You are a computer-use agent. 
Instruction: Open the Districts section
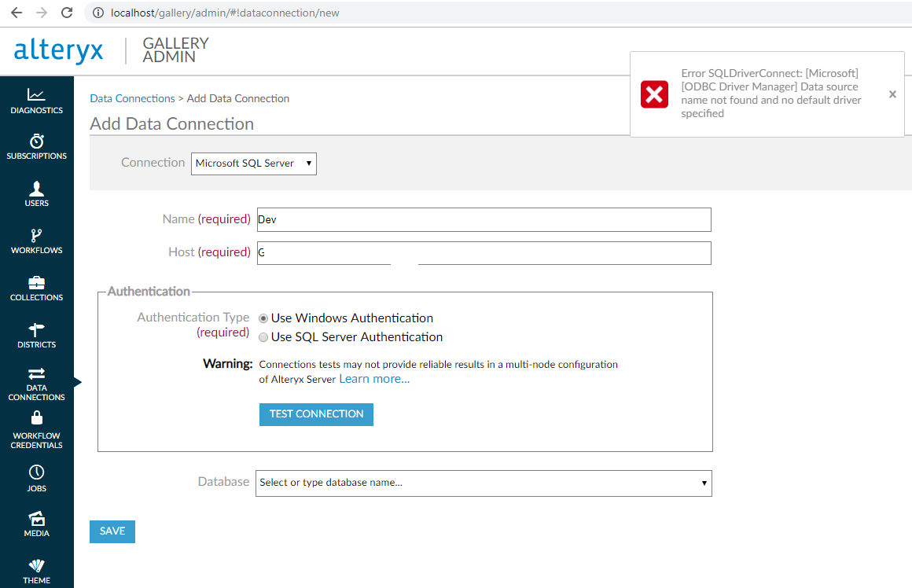point(36,333)
